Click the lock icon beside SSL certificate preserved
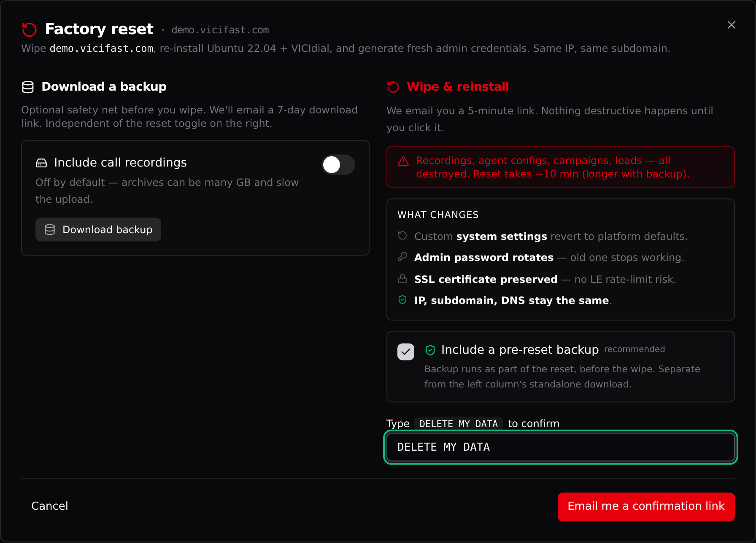 click(402, 279)
